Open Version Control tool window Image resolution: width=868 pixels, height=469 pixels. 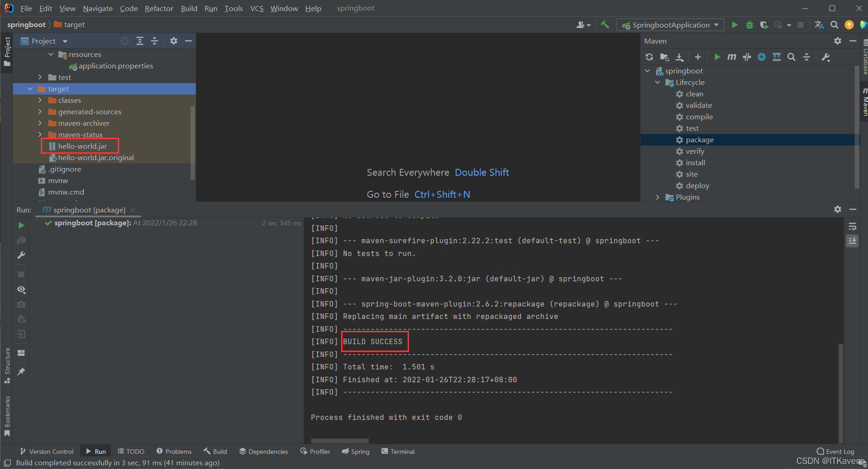coord(46,452)
